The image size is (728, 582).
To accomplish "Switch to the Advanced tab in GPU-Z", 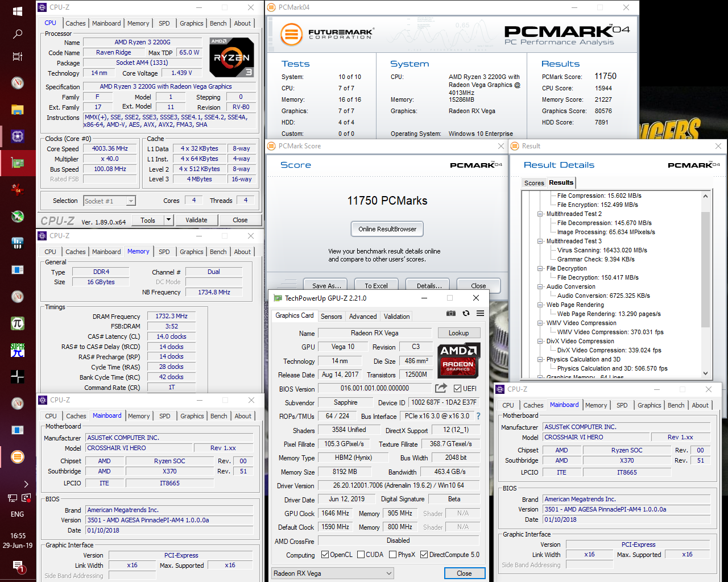I will tap(363, 317).
